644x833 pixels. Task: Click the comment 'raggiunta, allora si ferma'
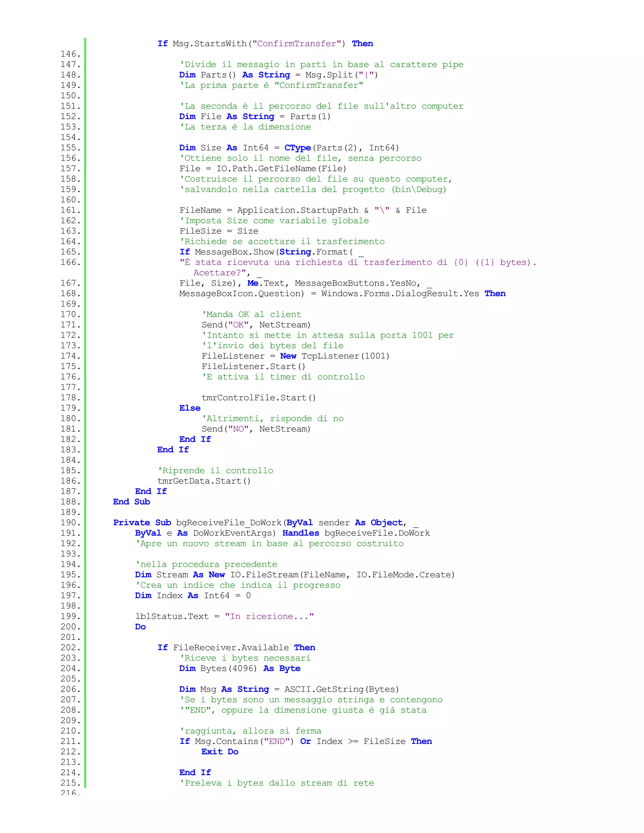click(251, 731)
